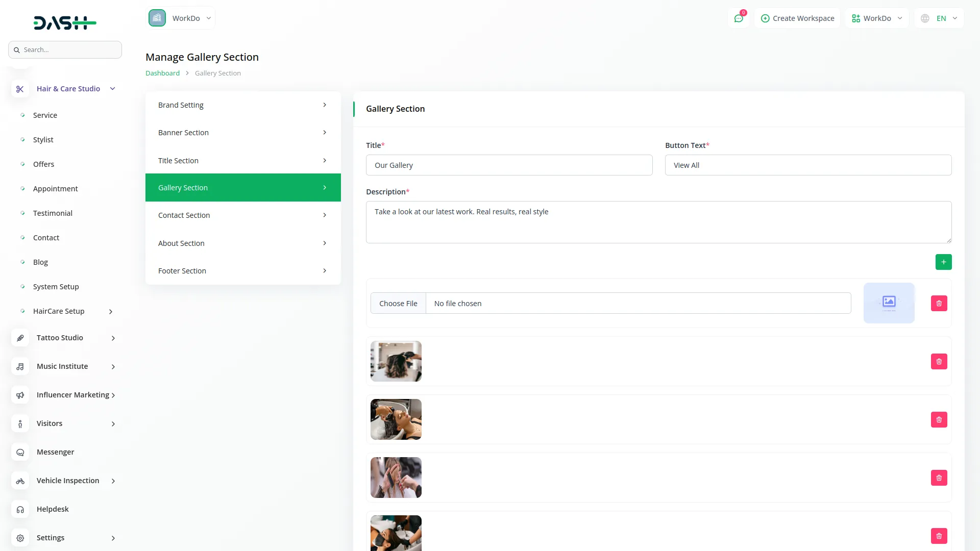Delete the first file upload row

pyautogui.click(x=939, y=303)
